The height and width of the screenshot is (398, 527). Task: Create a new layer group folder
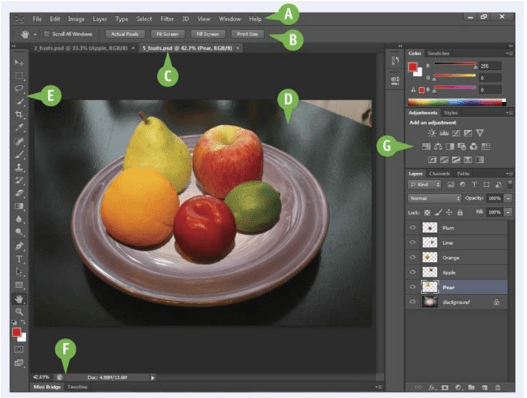click(x=472, y=387)
